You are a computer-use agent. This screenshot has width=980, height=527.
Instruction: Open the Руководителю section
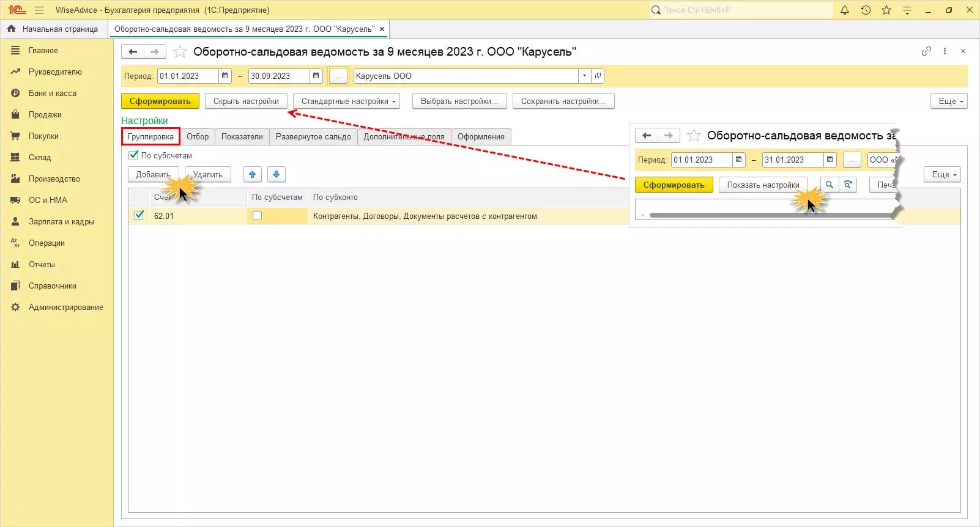pos(55,72)
